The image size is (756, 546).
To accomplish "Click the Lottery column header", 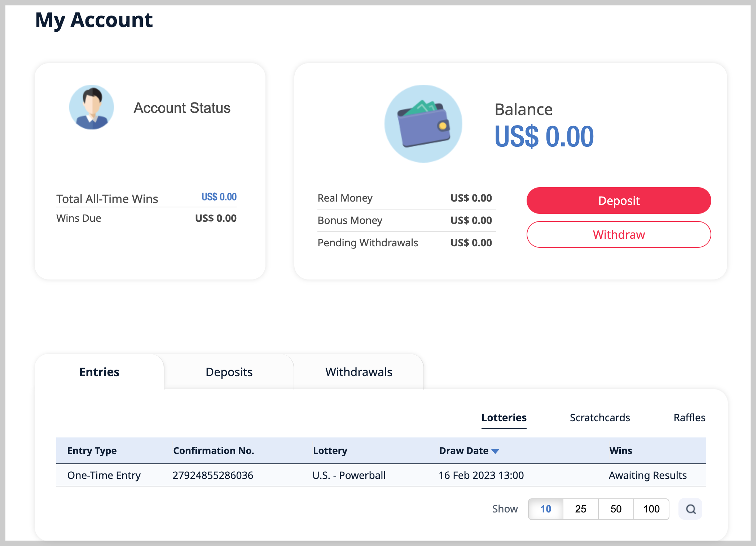I will click(330, 451).
